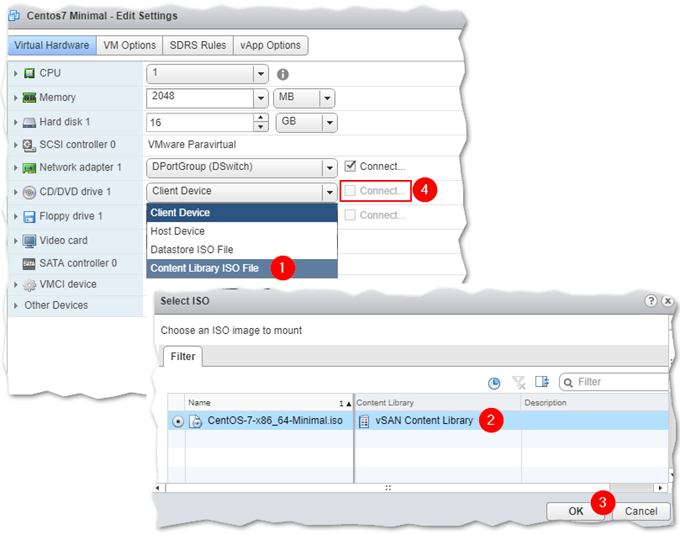Click the clear filter funnel icon
680x535 pixels.
tap(518, 382)
